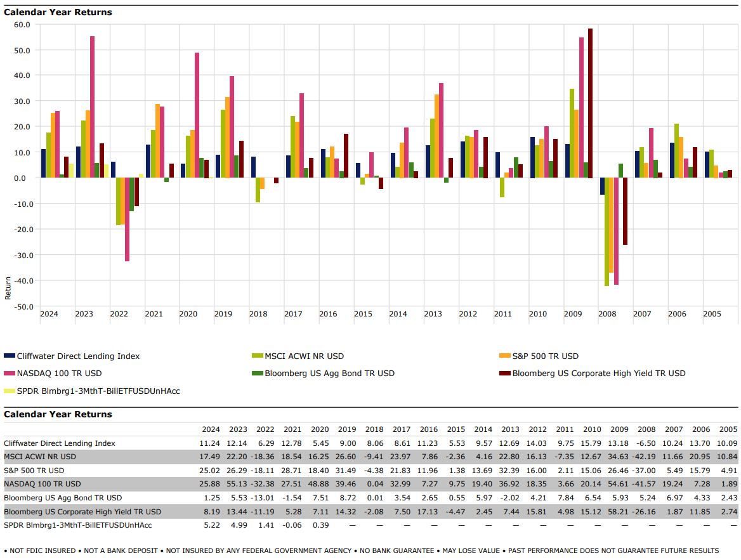Click the 60.0 label on the chart y-axis
The width and height of the screenshot is (741, 560).
(22, 25)
